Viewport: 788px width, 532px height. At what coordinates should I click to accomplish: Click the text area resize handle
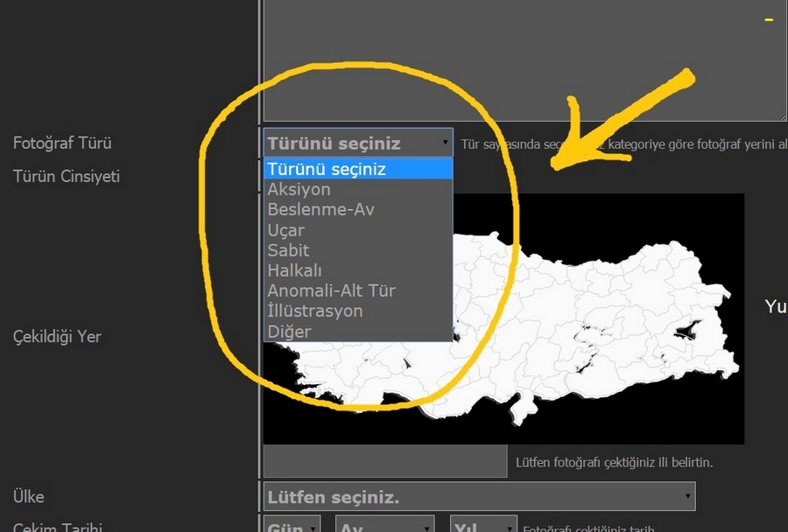click(782, 116)
